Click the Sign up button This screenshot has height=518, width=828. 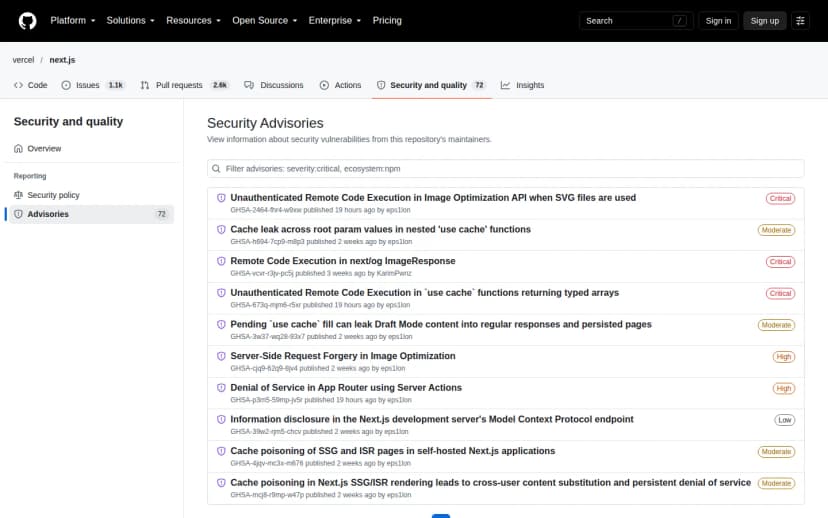pos(765,21)
